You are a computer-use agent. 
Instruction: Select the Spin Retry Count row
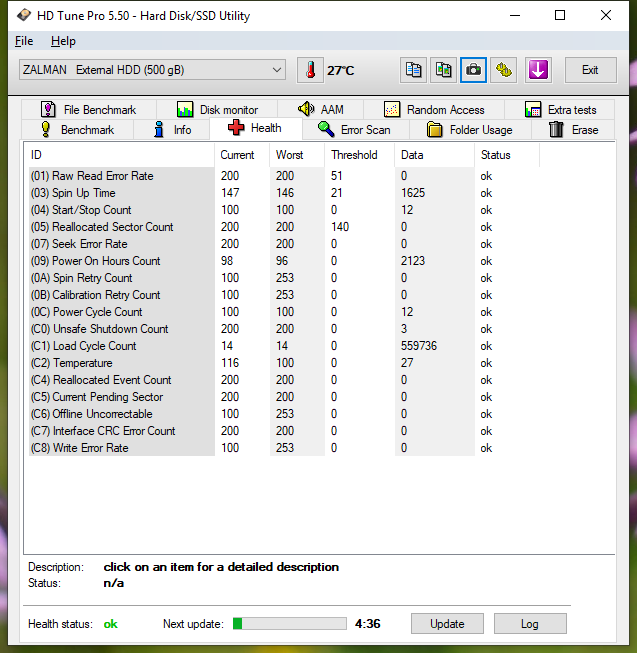(x=284, y=278)
